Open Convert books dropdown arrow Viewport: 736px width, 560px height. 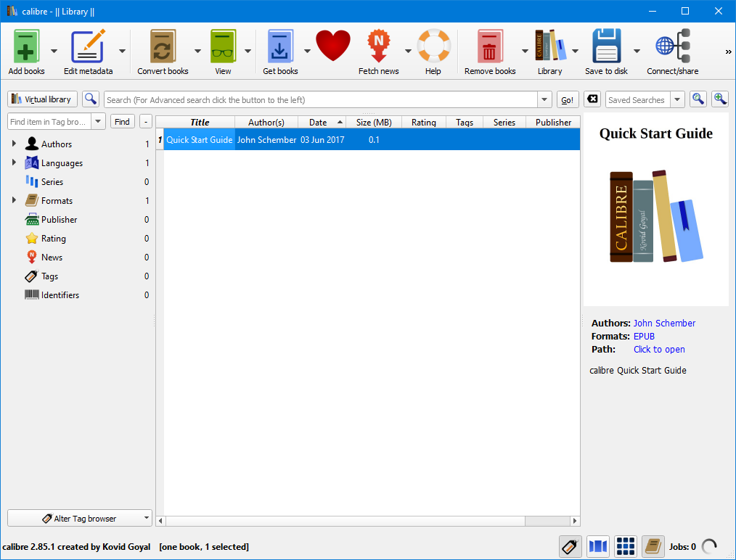(197, 51)
